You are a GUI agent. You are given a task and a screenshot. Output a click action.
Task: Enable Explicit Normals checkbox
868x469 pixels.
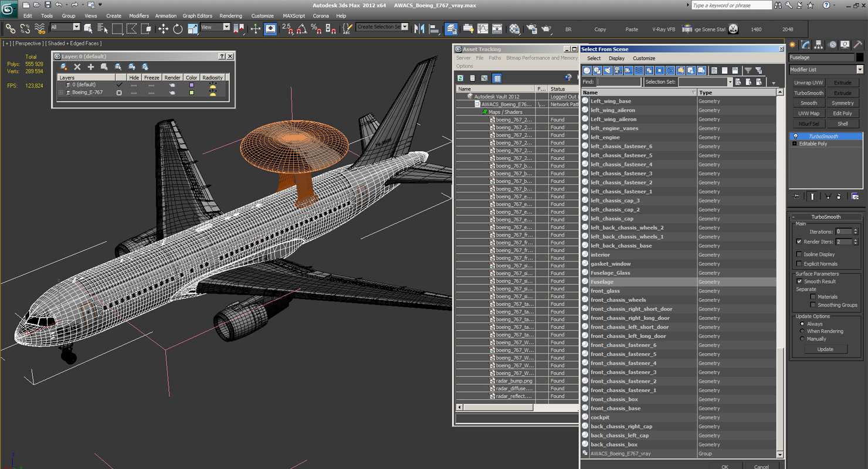pyautogui.click(x=799, y=264)
